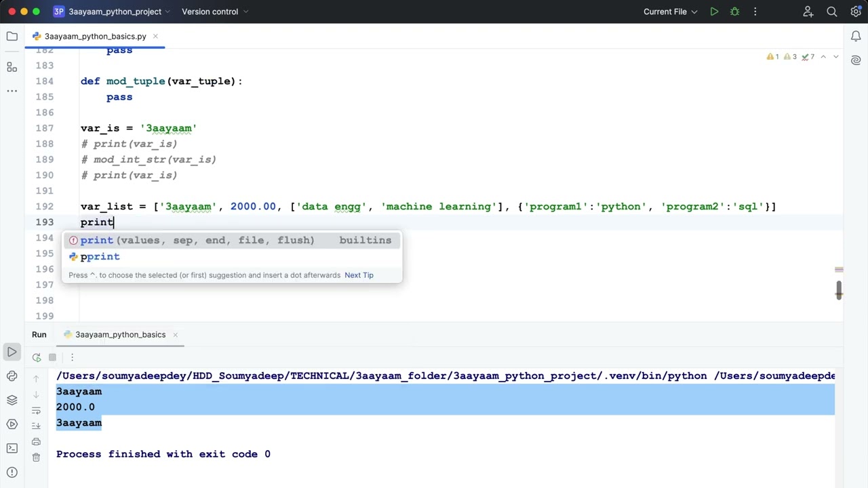
Task: Run the current file with the green play icon
Action: coord(714,12)
